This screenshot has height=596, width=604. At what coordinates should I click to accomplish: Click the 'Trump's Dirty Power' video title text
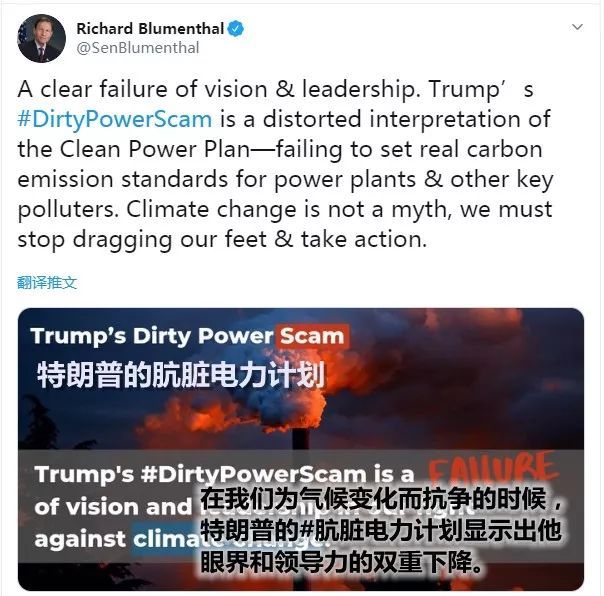[x=152, y=336]
